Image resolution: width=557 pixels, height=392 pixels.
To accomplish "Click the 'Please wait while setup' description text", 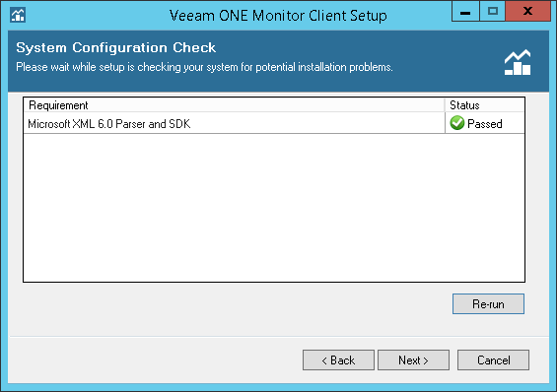I will (204, 67).
